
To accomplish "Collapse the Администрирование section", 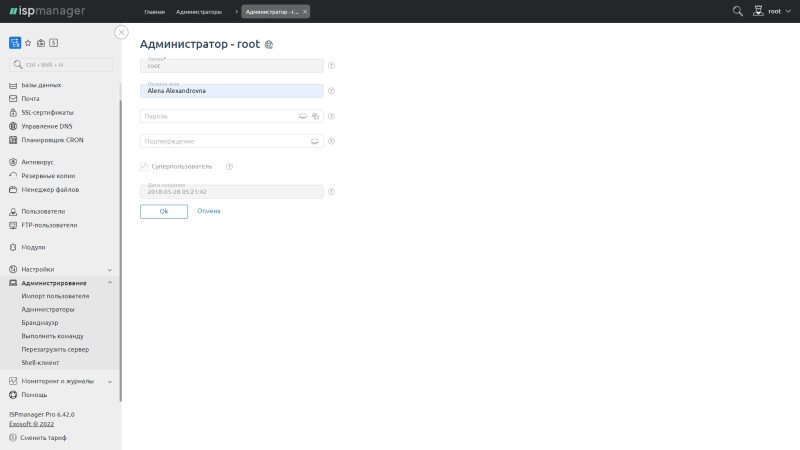I will click(110, 283).
